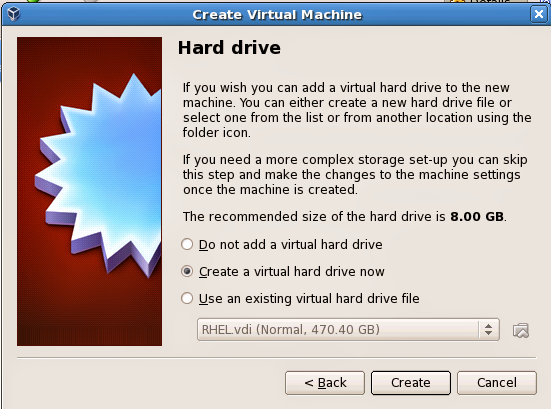Click the paragraph about complex storage set-up
Image resolution: width=551 pixels, height=409 pixels.
pos(355,175)
